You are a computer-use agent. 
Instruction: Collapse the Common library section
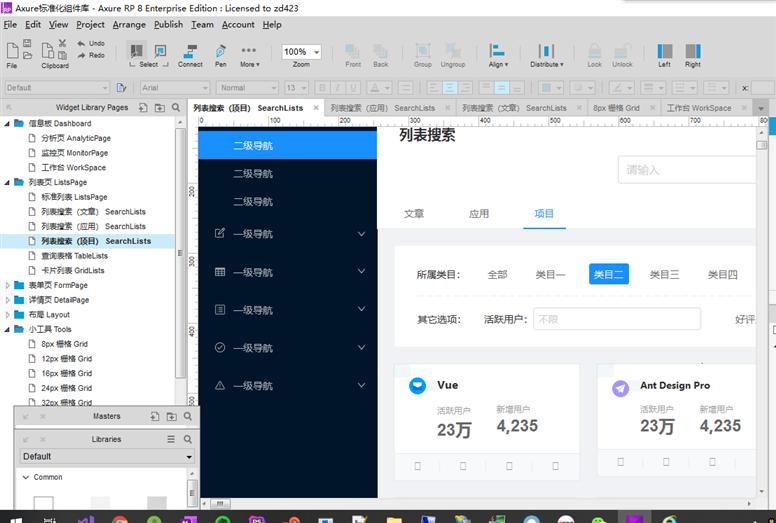[26, 477]
